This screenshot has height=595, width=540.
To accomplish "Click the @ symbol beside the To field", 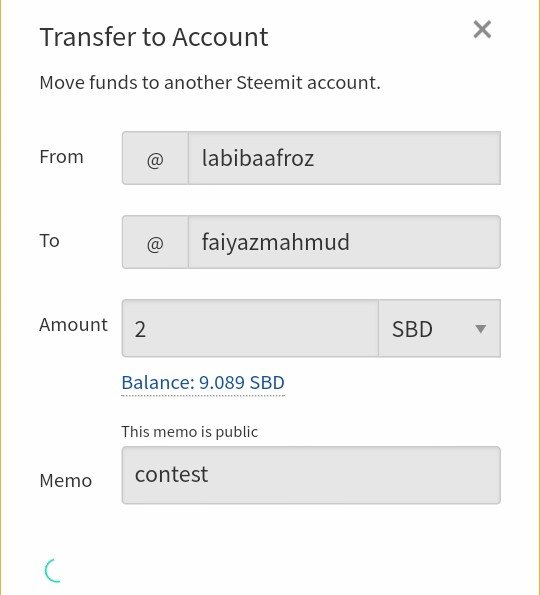I will pos(155,242).
